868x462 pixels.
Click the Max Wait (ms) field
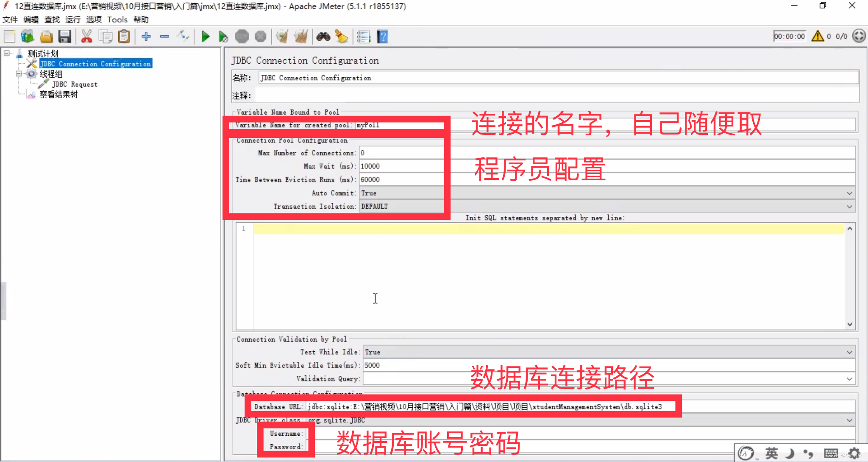pyautogui.click(x=607, y=166)
